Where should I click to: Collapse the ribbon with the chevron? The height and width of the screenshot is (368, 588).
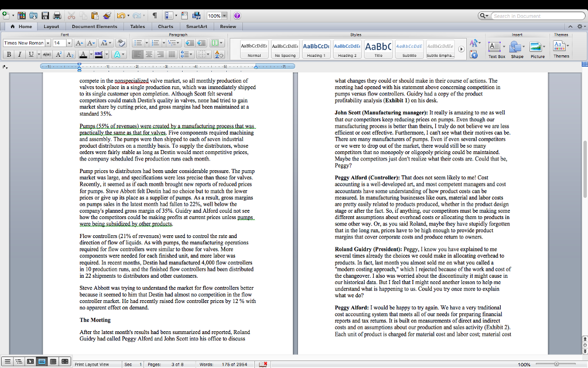(x=570, y=26)
